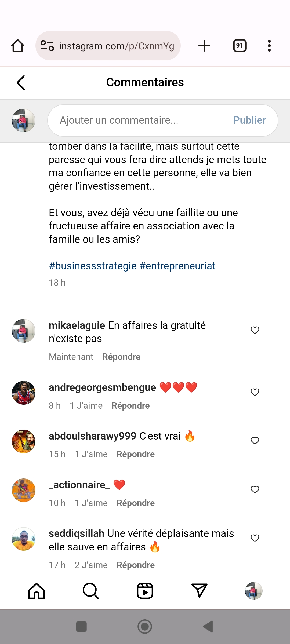Image resolution: width=290 pixels, height=644 pixels.
Task: Go to Instagram home feed icon
Action: click(37, 591)
